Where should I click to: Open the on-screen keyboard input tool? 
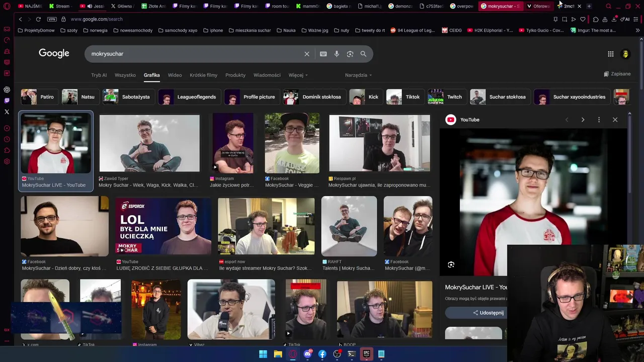point(323,54)
